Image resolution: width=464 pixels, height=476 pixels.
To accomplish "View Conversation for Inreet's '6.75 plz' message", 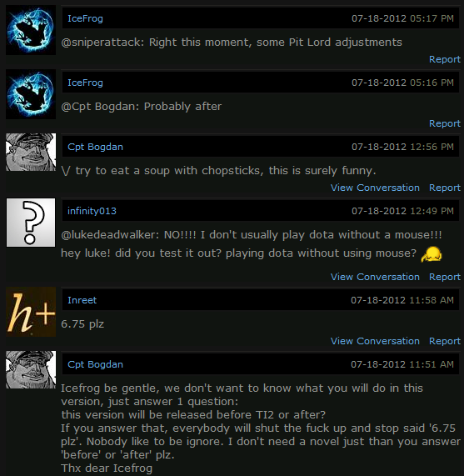I will (x=375, y=341).
